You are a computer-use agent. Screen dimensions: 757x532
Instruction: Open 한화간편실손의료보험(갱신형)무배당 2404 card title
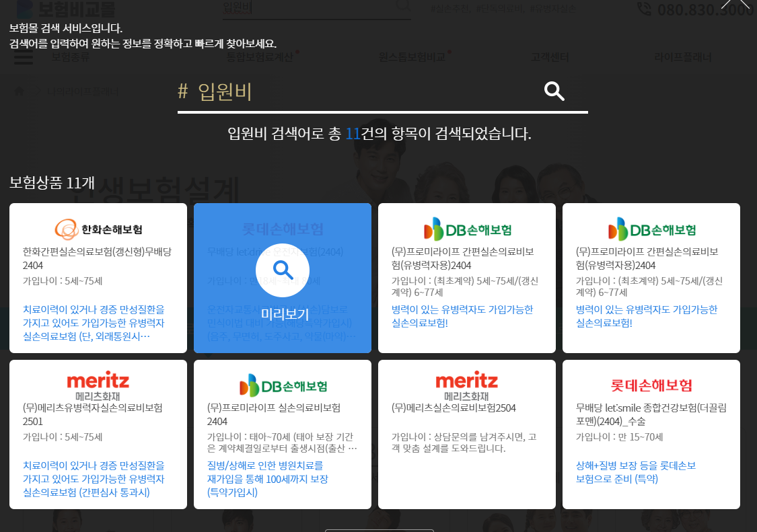pos(97,258)
